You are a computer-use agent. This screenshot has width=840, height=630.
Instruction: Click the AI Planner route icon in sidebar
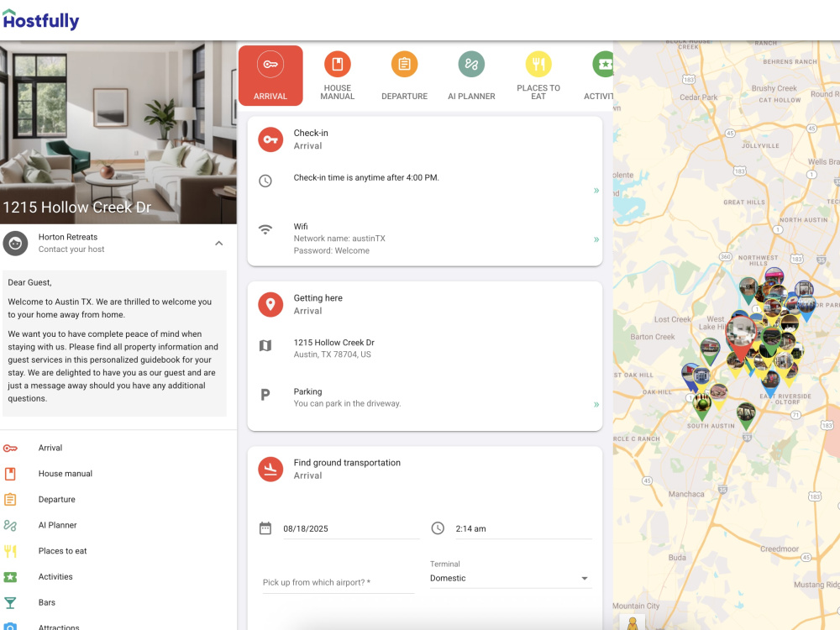click(x=10, y=525)
